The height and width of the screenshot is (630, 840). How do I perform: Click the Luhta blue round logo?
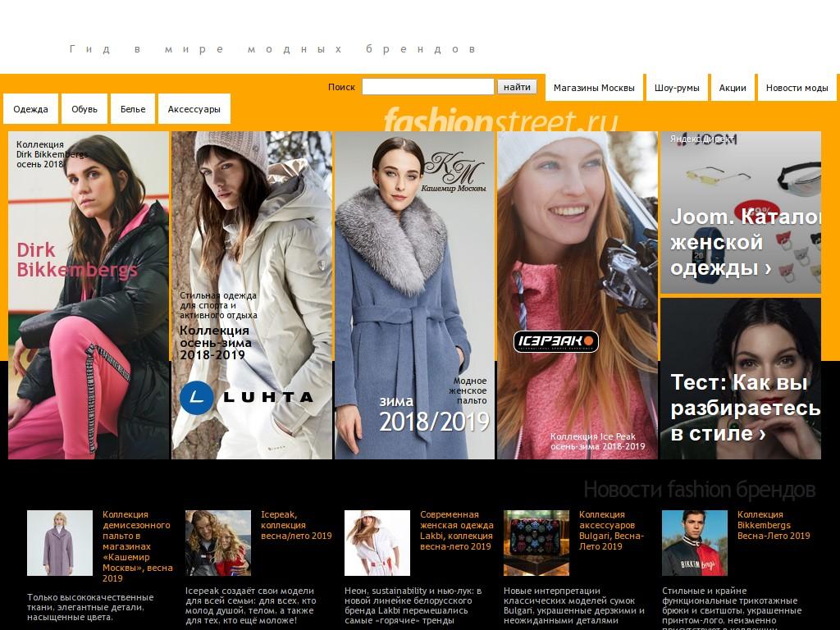coord(196,398)
